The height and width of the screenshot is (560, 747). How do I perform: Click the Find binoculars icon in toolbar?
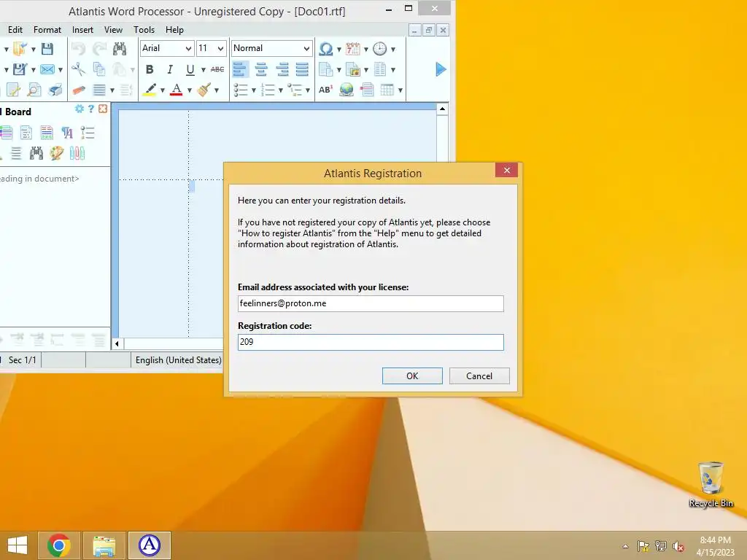tap(120, 49)
